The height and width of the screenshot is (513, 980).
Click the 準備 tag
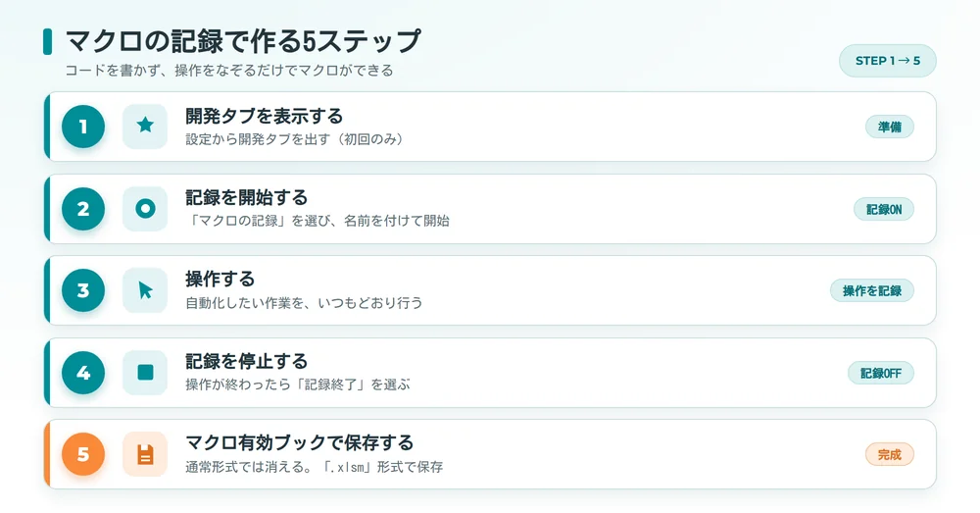[890, 127]
